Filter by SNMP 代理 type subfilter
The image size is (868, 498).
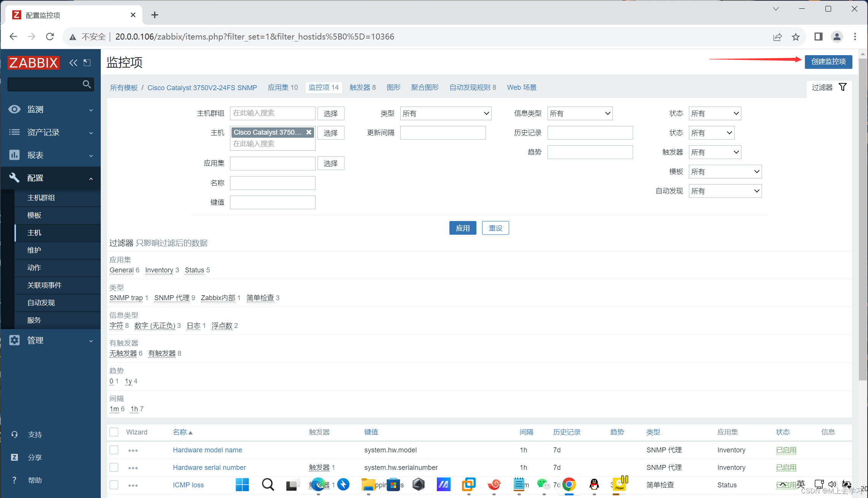171,298
